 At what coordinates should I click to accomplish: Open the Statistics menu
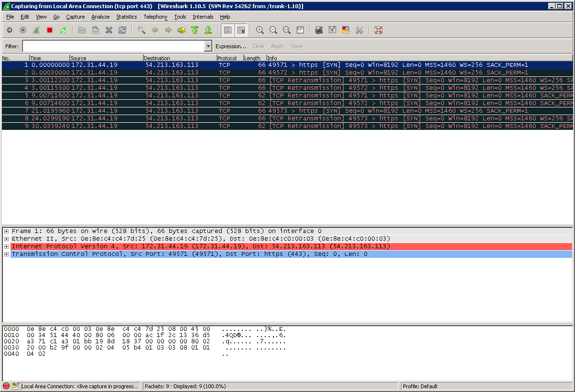126,17
